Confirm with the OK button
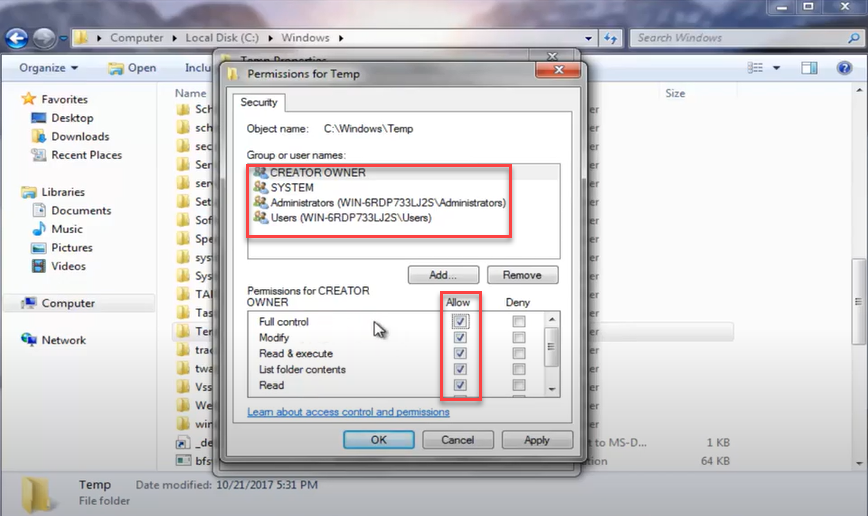Screen dimensions: 868x516 pyautogui.click(x=379, y=440)
